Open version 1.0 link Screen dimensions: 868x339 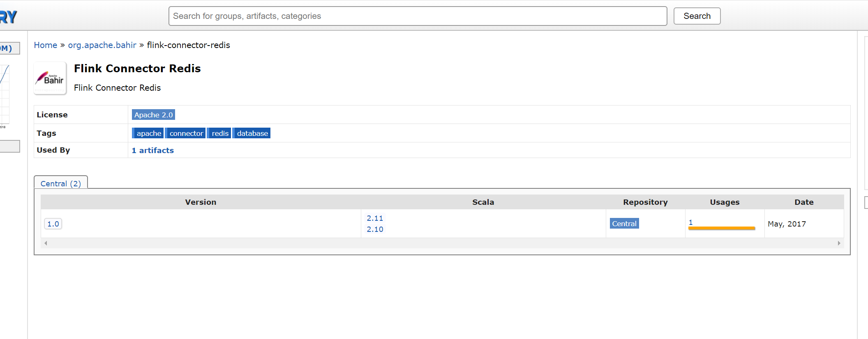click(x=53, y=224)
